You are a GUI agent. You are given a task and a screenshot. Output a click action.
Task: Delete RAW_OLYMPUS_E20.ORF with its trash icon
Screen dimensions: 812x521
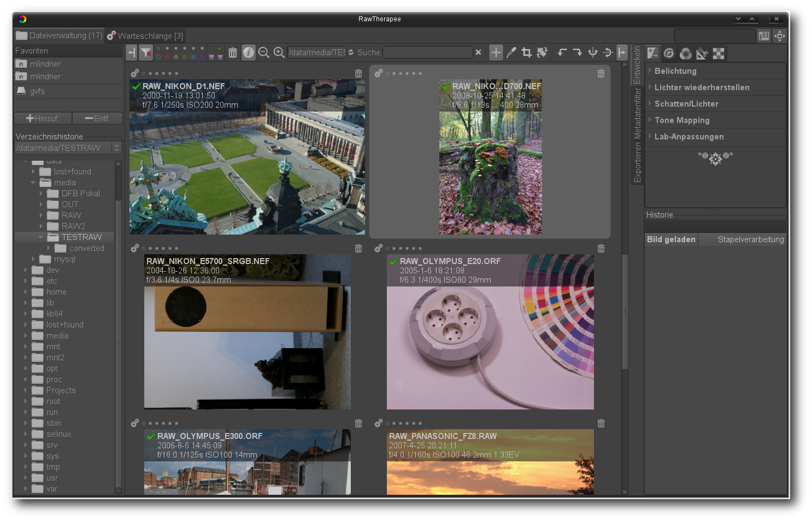coord(601,248)
